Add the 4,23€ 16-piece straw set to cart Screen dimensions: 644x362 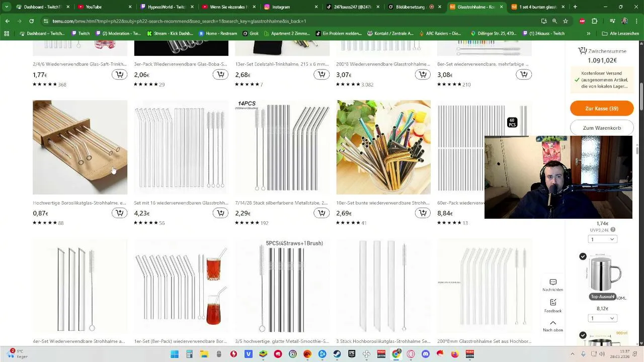point(220,213)
